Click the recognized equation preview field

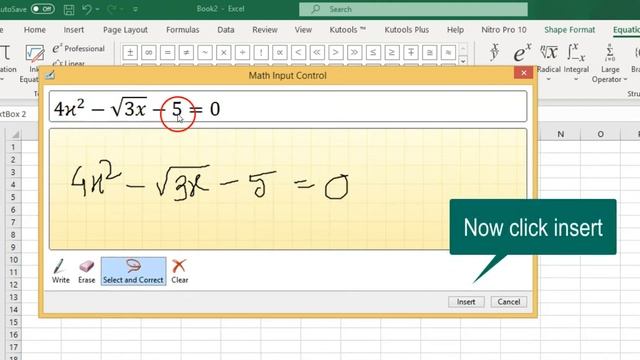click(288, 107)
